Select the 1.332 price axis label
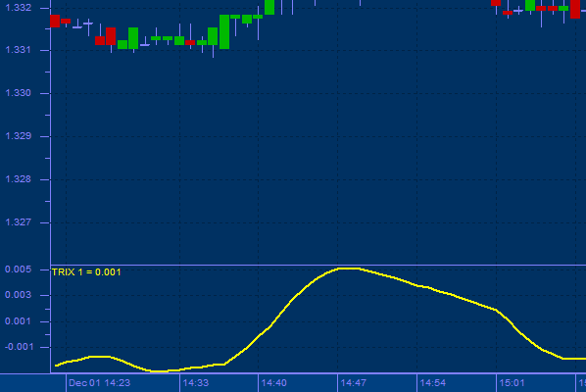The width and height of the screenshot is (586, 392). coord(19,8)
